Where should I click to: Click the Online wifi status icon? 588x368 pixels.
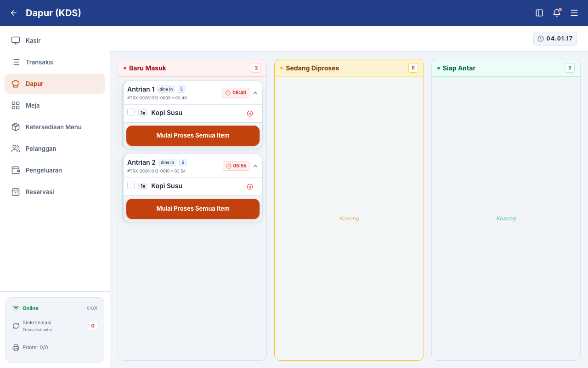[x=16, y=308]
